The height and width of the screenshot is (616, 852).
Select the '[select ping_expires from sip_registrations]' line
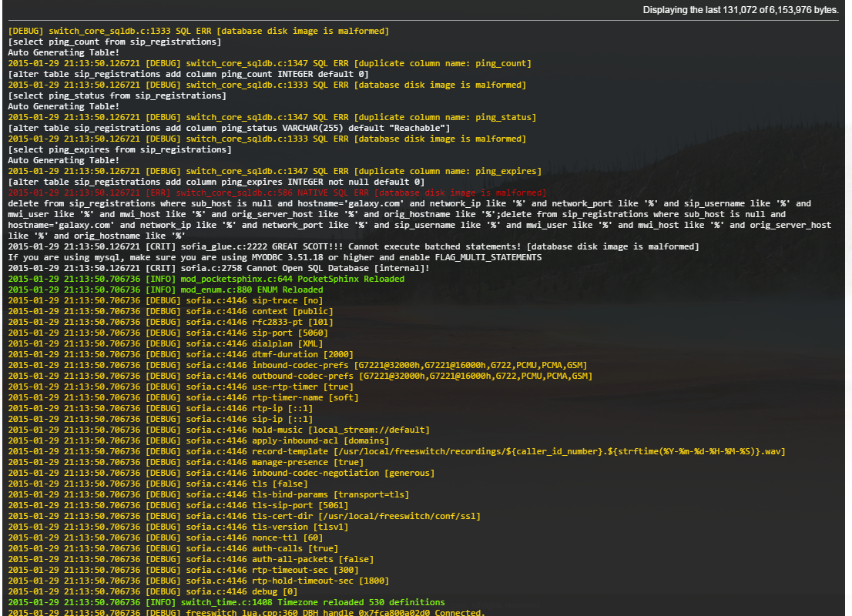(x=119, y=149)
